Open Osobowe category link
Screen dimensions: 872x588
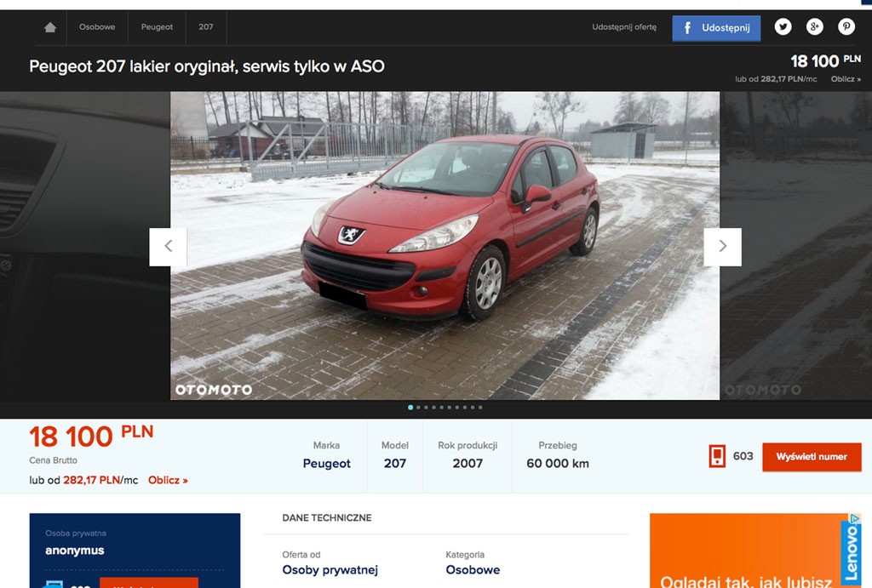(473, 569)
